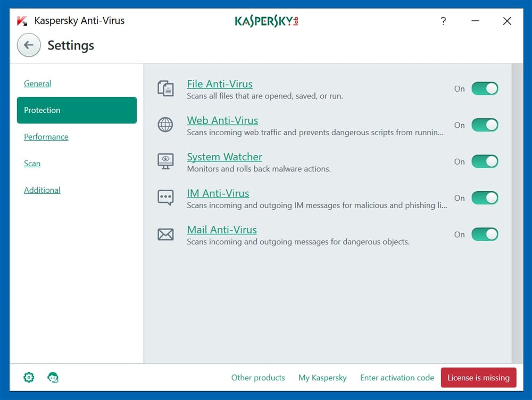Turn off the Web Anti-Virus toggle
Image resolution: width=532 pixels, height=400 pixels.
pos(485,125)
